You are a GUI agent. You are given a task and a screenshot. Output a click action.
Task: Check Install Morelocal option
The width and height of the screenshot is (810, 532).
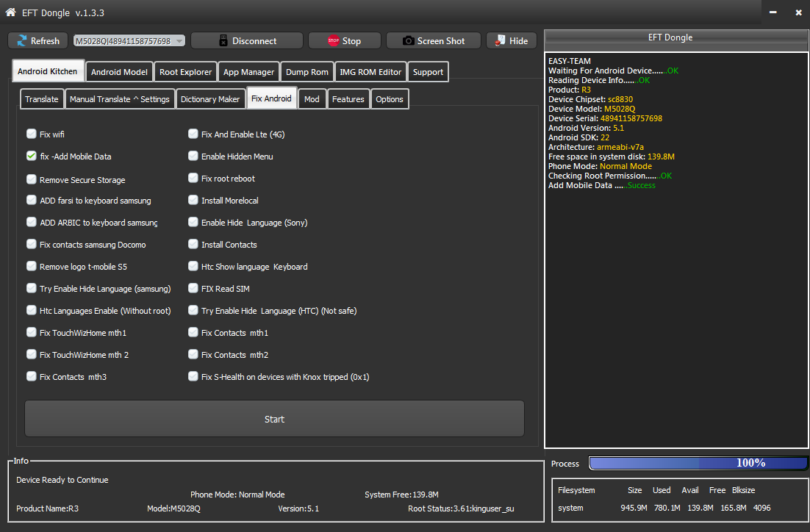(x=193, y=200)
